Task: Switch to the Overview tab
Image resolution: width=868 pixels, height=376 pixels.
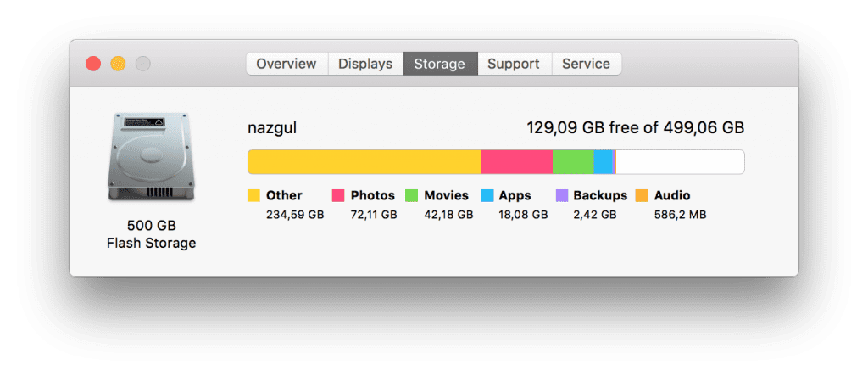Action: point(287,64)
